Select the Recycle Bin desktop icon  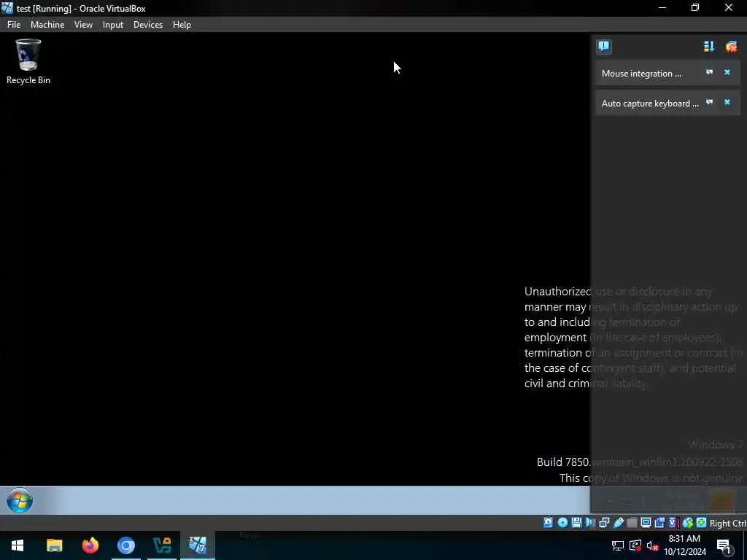point(28,62)
